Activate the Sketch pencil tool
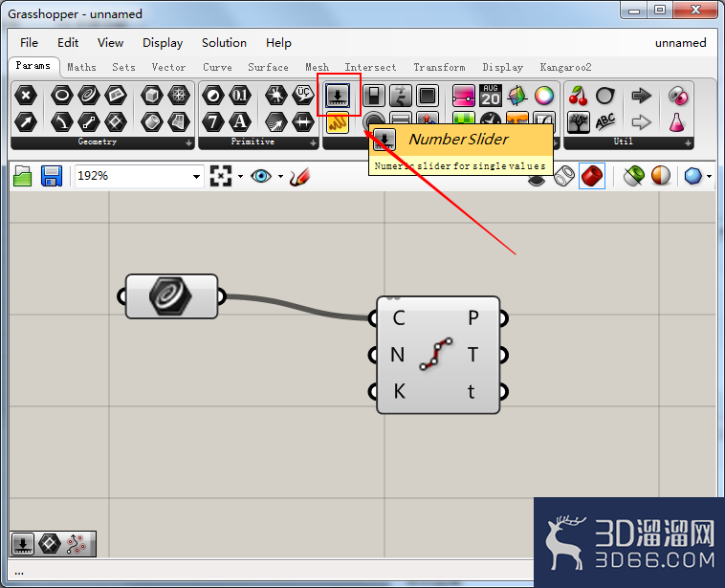 299,176
